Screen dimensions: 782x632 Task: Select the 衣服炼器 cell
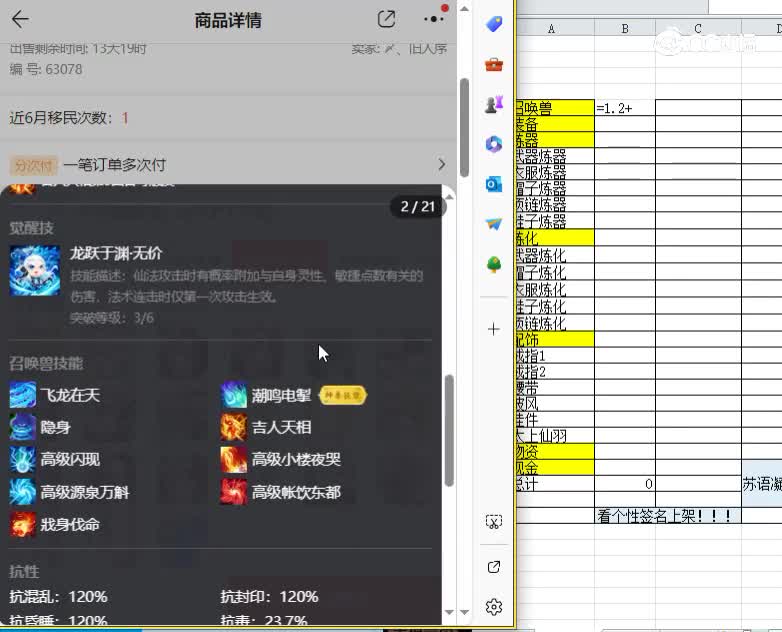click(x=555, y=172)
